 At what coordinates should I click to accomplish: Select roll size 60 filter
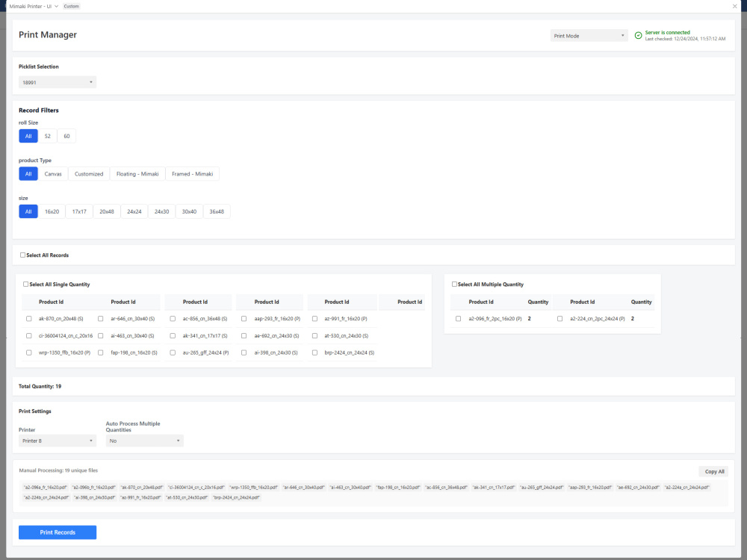point(66,136)
